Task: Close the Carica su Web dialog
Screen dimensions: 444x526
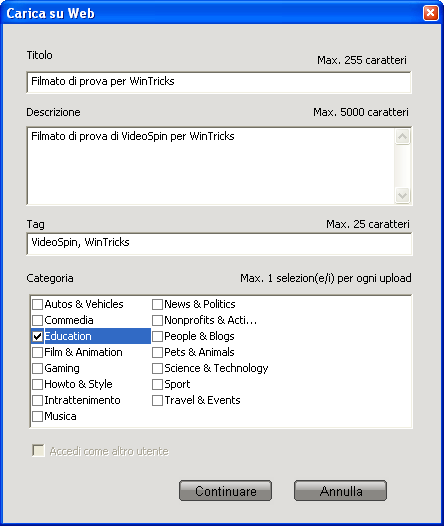Action: pyautogui.click(x=431, y=13)
